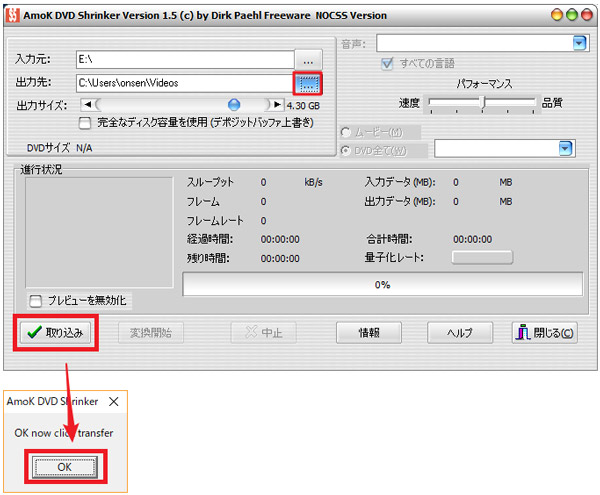The width and height of the screenshot is (600, 495).
Task: Expand the dropdown next to DVD全て
Action: 565,148
